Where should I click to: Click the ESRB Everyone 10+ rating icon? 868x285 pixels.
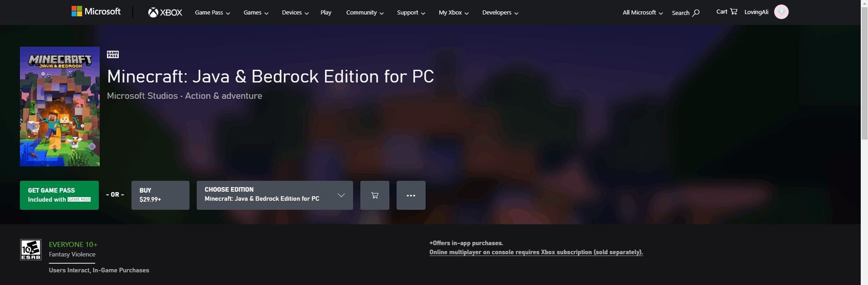(31, 250)
